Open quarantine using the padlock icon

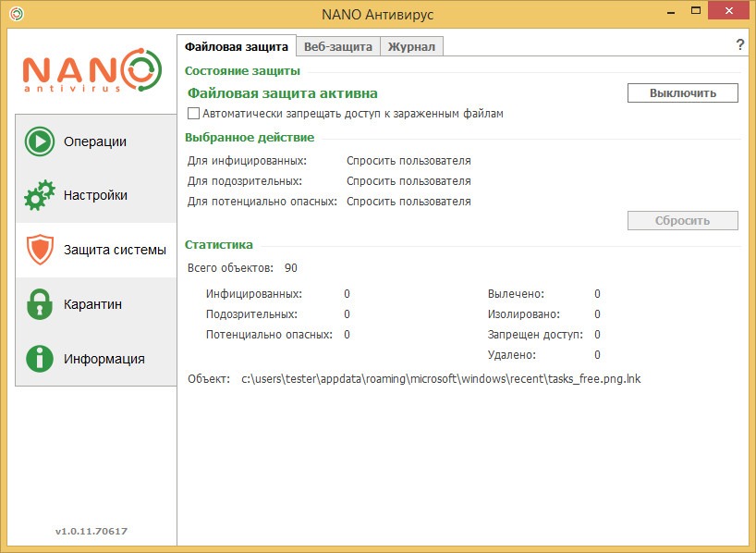click(x=40, y=304)
